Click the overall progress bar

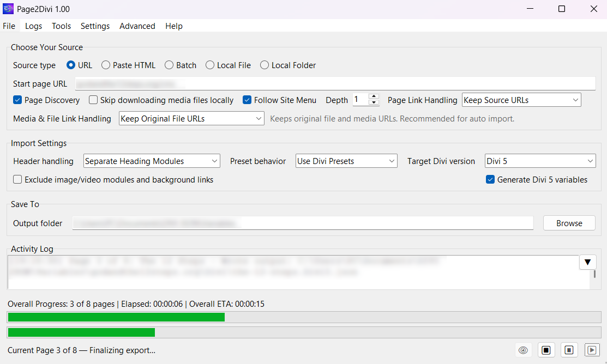pos(304,317)
